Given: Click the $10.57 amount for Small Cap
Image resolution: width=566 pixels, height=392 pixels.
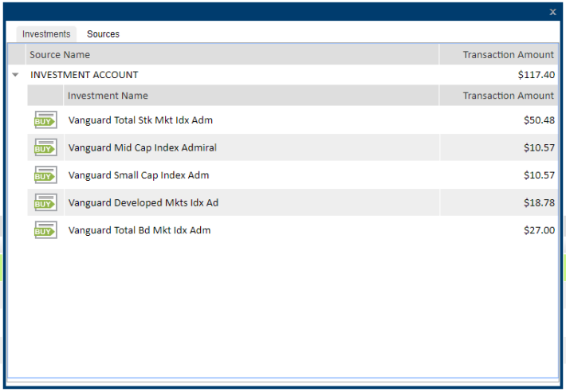Looking at the screenshot, I should coord(539,175).
